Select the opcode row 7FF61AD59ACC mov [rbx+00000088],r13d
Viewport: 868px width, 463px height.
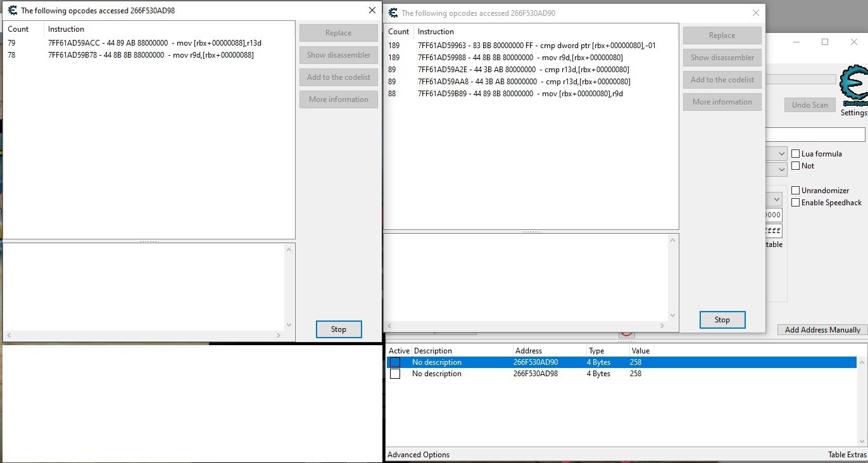[x=149, y=43]
